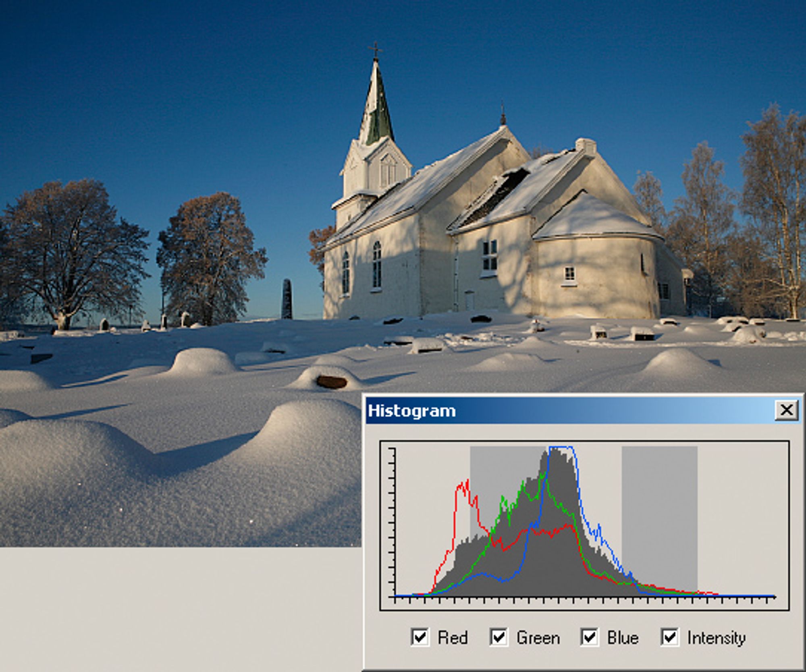The height and width of the screenshot is (672, 806).
Task: Toggle the Green channel checkbox
Action: [499, 637]
